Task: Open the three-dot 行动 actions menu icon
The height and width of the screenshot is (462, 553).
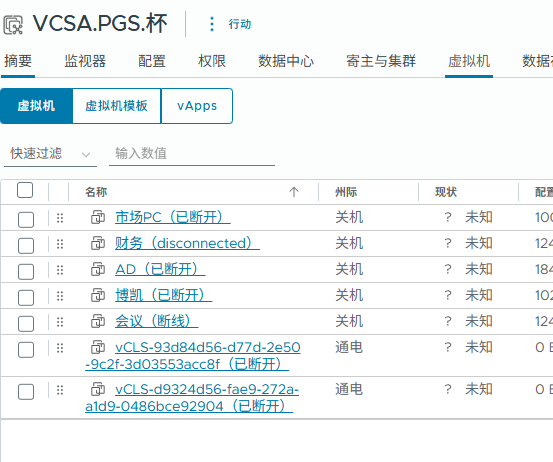Action: click(212, 24)
